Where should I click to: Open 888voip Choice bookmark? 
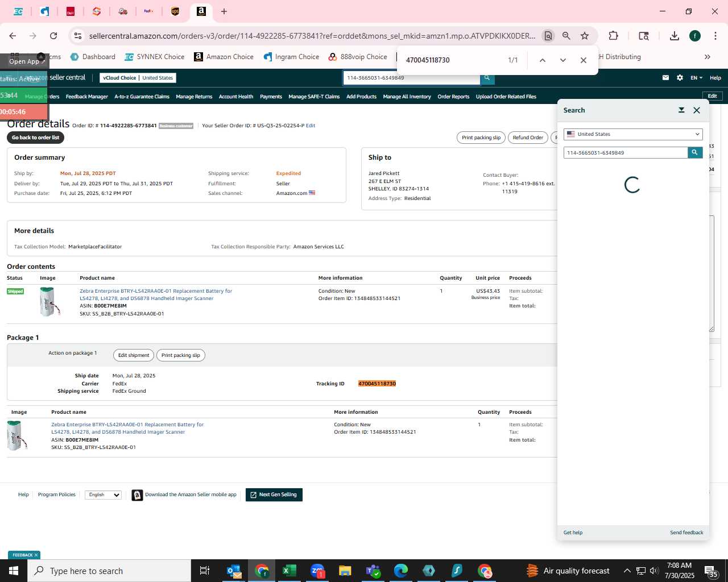click(358, 57)
